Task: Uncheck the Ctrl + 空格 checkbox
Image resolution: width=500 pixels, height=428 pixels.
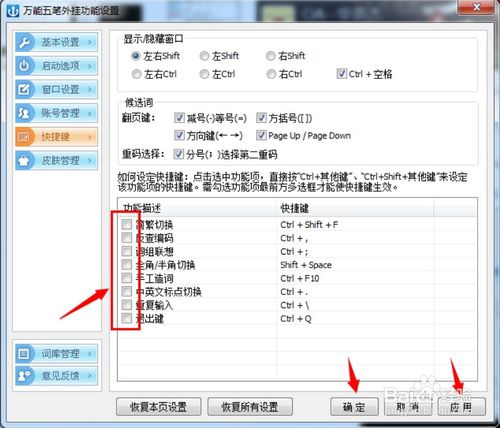Action: 342,73
